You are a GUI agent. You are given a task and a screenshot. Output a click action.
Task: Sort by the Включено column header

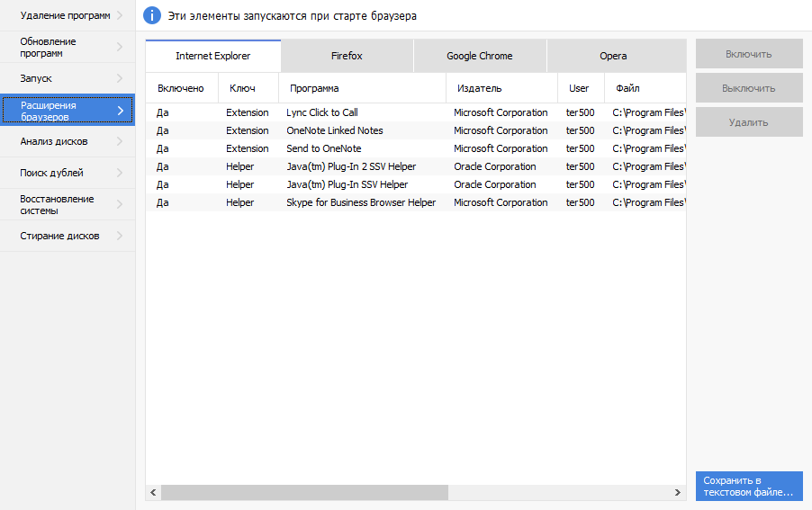click(x=182, y=88)
